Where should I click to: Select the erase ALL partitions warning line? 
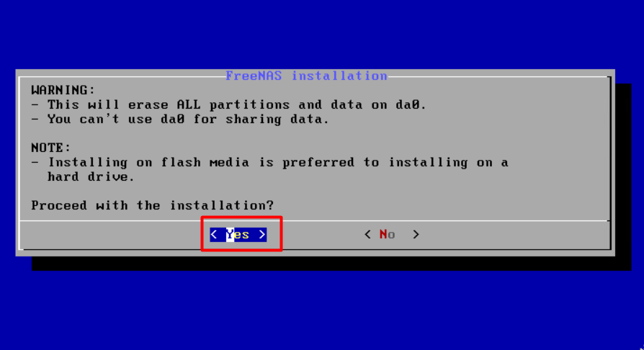click(229, 105)
